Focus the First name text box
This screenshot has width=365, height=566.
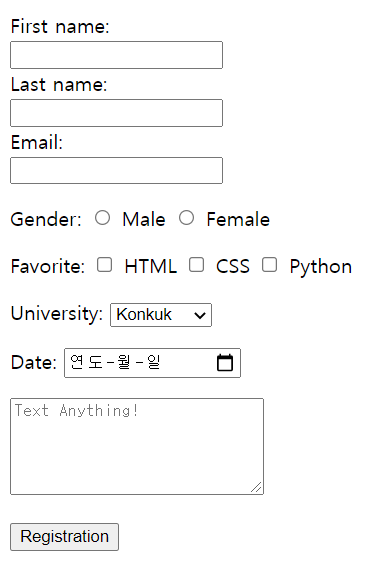click(x=116, y=55)
